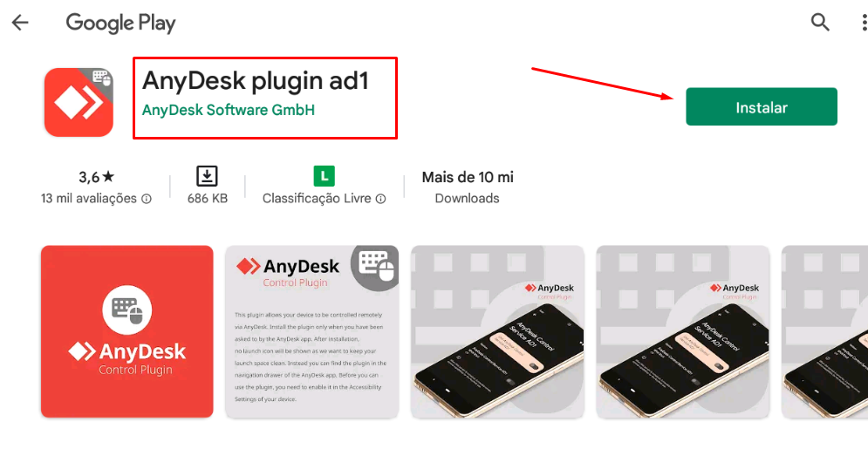Open the plugin description text screenshot
Image resolution: width=868 pixels, height=449 pixels.
pos(311,331)
